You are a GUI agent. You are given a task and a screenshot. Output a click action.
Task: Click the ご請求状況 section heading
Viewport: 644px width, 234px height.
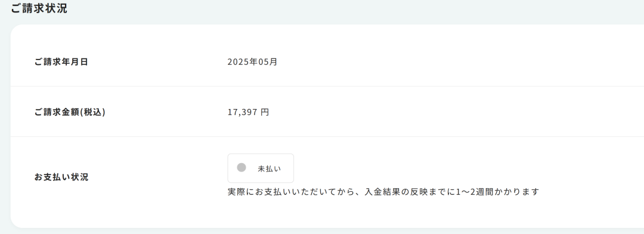point(39,8)
